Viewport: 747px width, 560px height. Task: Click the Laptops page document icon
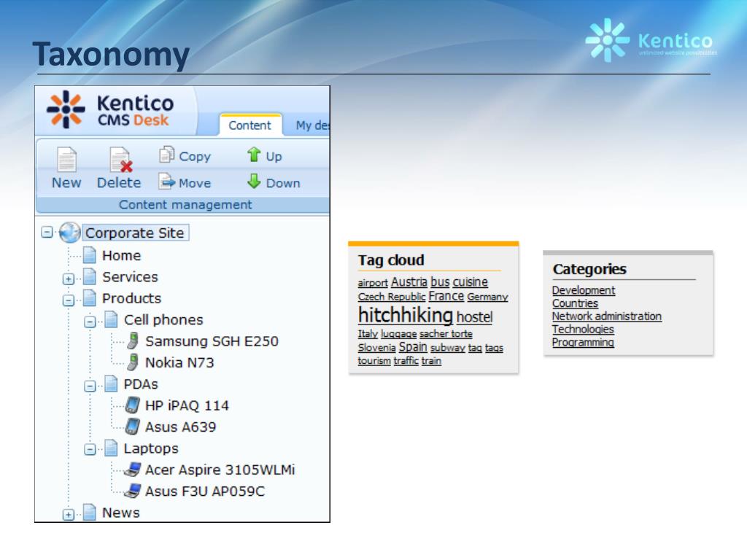(111, 448)
